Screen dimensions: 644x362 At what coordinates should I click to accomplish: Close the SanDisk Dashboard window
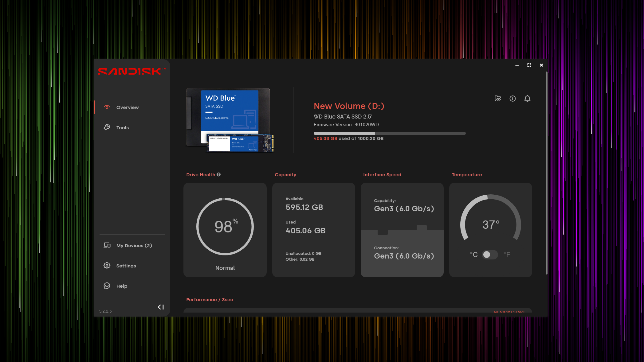(x=541, y=65)
